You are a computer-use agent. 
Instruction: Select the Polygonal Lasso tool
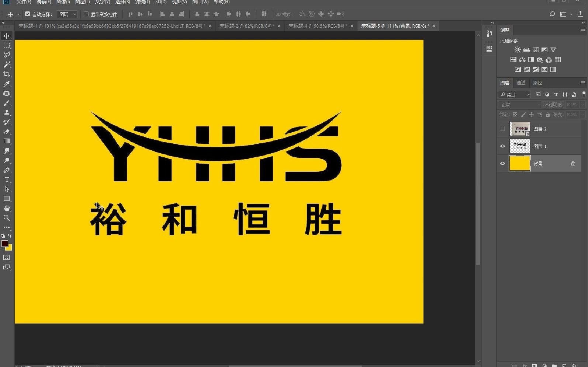point(7,55)
